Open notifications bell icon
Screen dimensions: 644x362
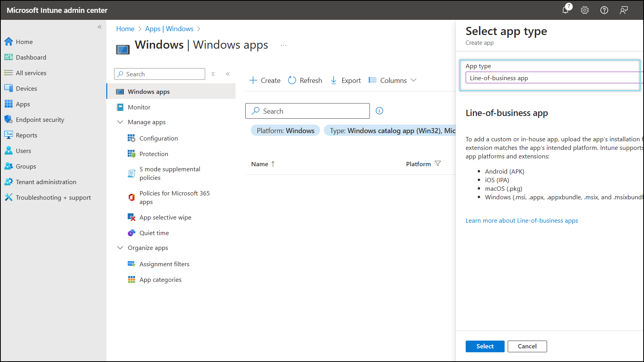(x=566, y=10)
